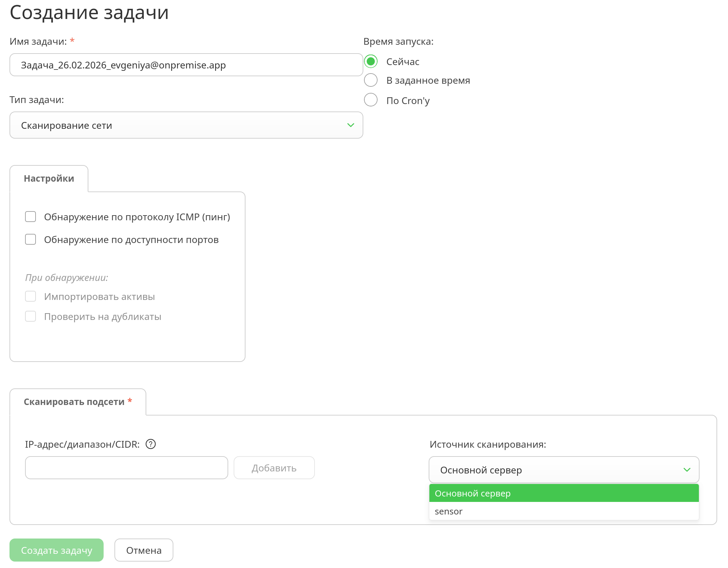Select the 'По Cron'у' radio button
Image resolution: width=728 pixels, height=568 pixels.
pos(371,100)
